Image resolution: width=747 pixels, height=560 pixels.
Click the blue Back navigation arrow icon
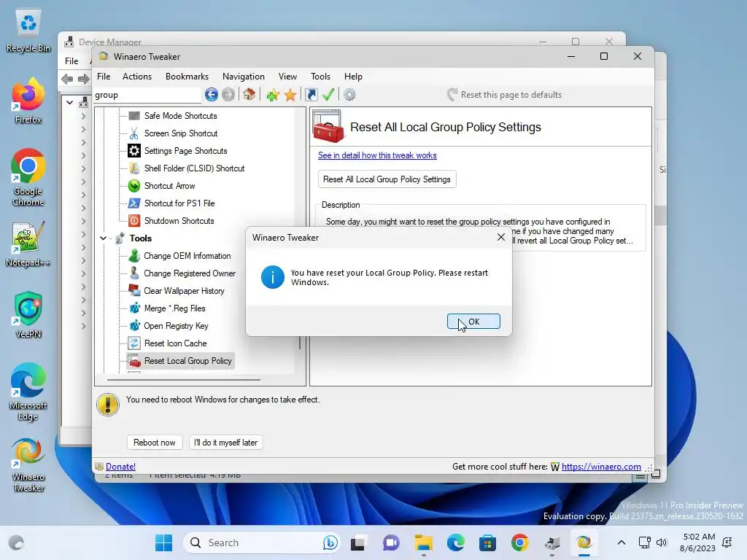point(212,95)
